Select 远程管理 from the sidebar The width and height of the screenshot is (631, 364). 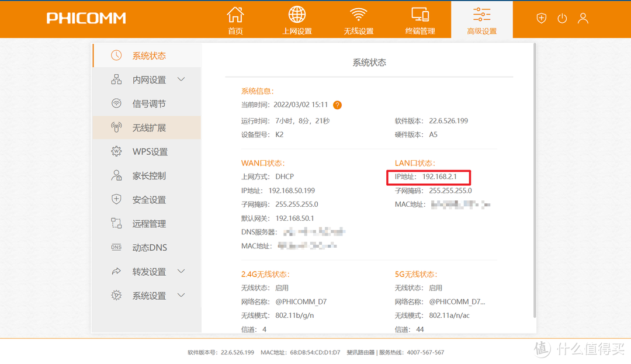pos(148,224)
